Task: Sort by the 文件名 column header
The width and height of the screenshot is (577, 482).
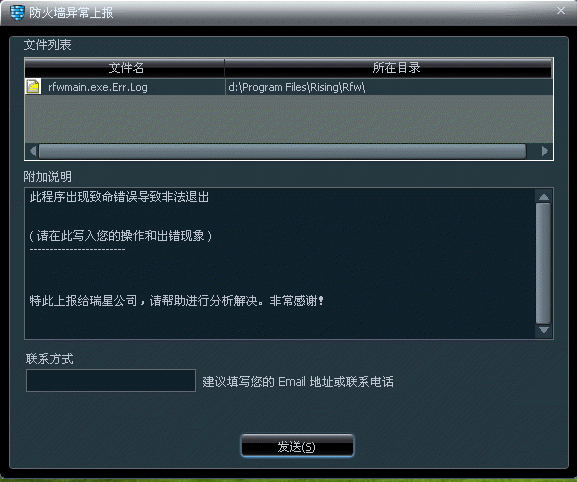Action: point(125,68)
